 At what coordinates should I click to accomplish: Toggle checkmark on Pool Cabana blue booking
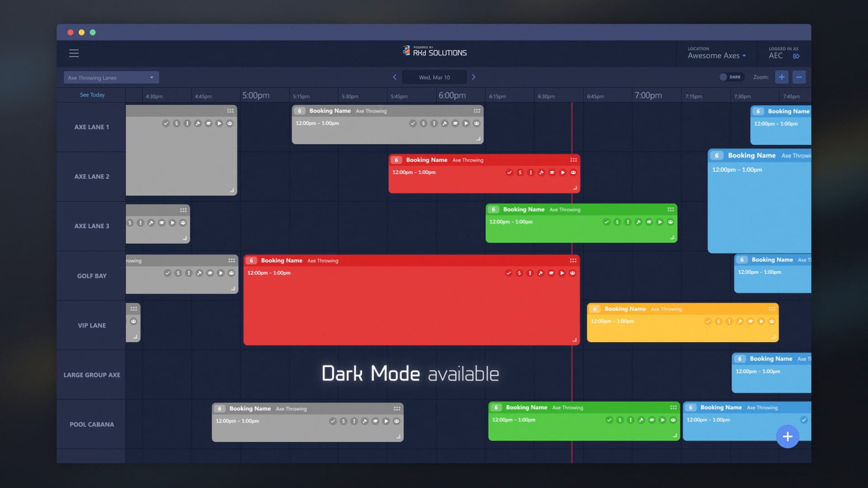[804, 420]
